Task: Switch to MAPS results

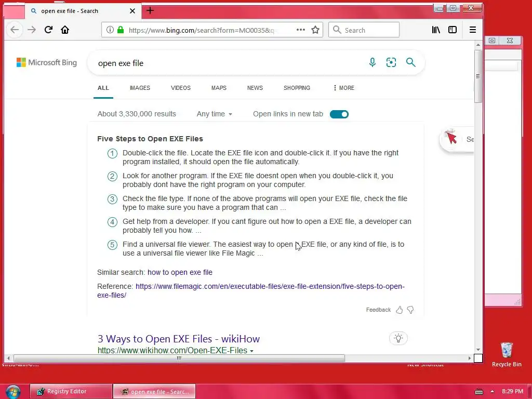Action: coord(219,88)
